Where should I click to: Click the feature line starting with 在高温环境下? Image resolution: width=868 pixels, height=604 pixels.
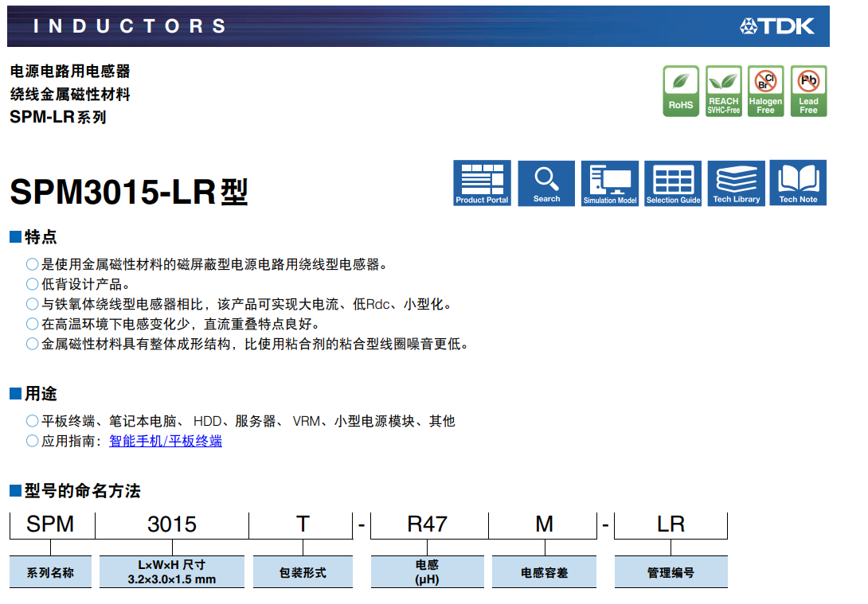181,324
